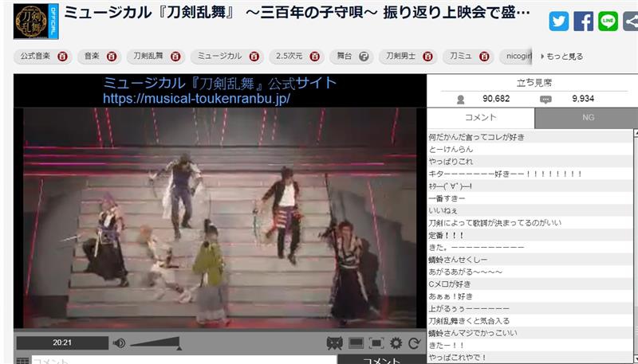Viewport: 638px width, 364px height.
Task: Select comment 定番！！！
Action: click(530, 235)
